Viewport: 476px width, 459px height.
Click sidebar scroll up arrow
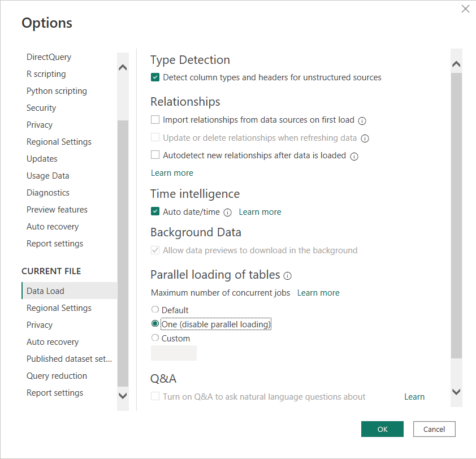coord(123,67)
